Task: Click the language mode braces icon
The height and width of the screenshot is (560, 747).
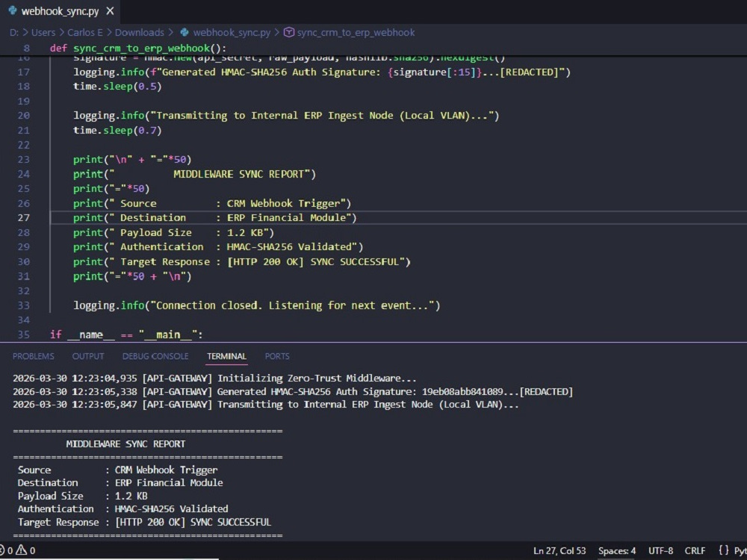Action: point(724,550)
